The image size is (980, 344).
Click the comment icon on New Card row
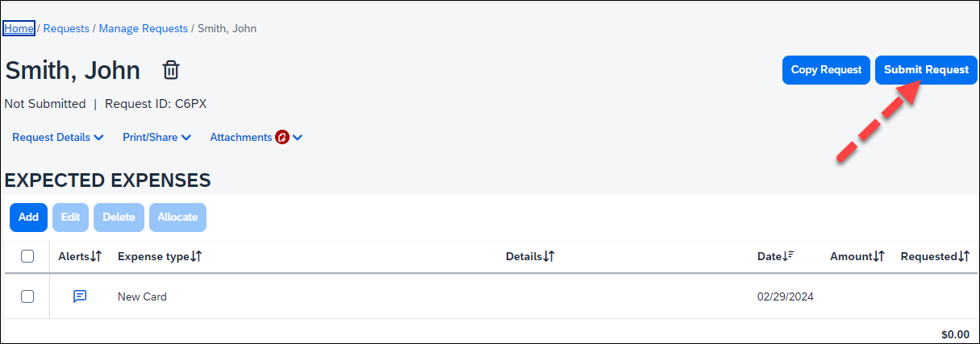pos(80,296)
